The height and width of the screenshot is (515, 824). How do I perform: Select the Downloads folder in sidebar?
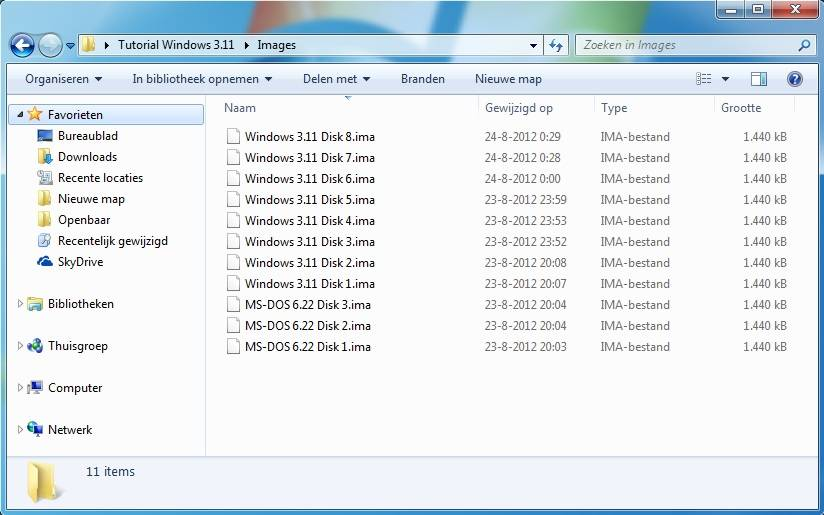click(87, 157)
